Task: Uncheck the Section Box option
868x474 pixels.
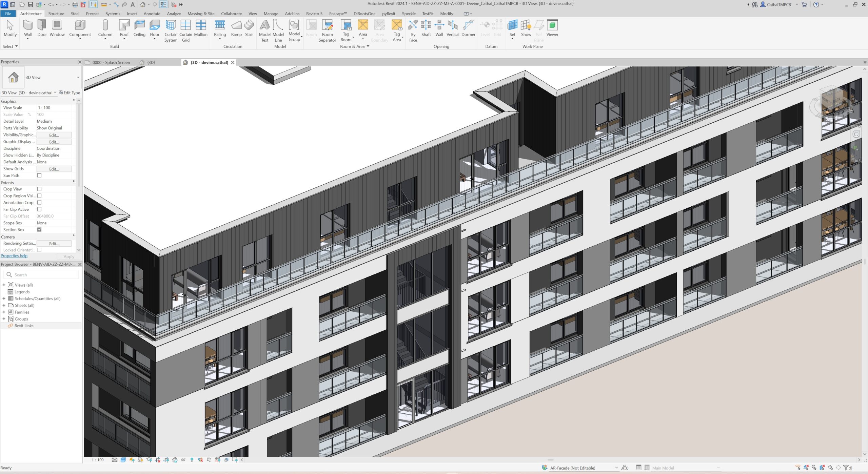Action: [x=39, y=230]
